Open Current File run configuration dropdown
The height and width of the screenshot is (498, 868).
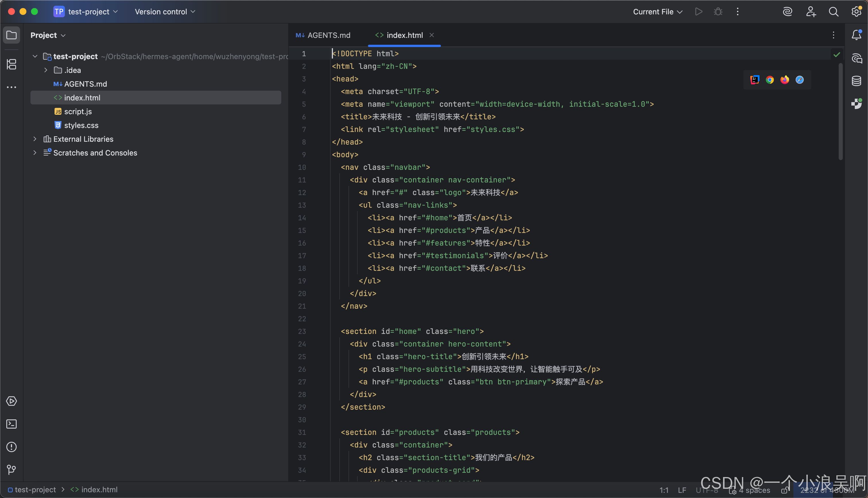click(x=657, y=12)
